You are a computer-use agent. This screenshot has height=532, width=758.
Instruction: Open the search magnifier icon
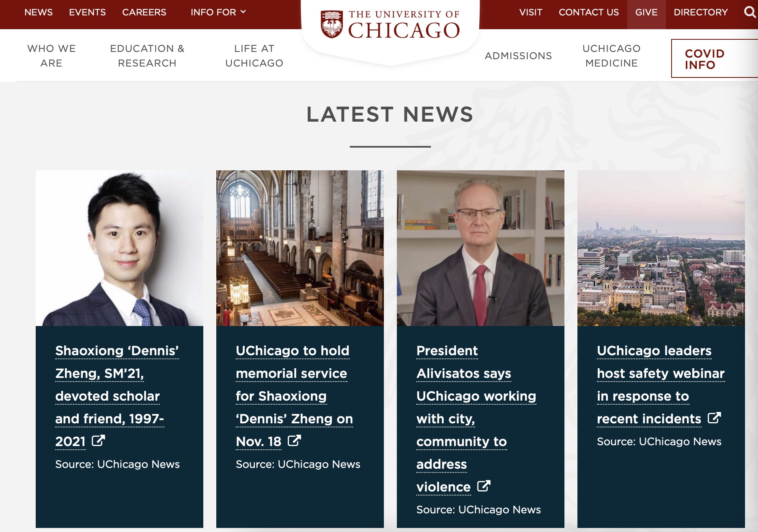[750, 12]
